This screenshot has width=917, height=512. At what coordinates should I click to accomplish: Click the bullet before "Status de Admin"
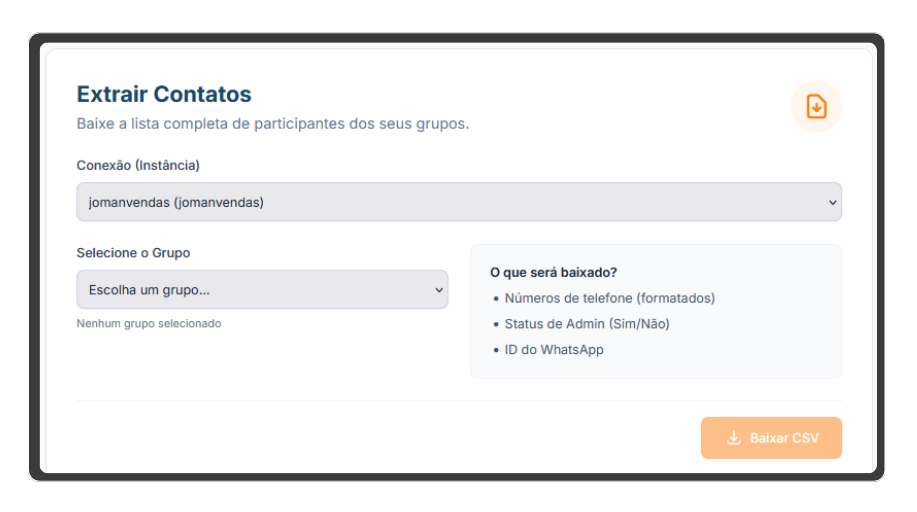[x=496, y=324]
